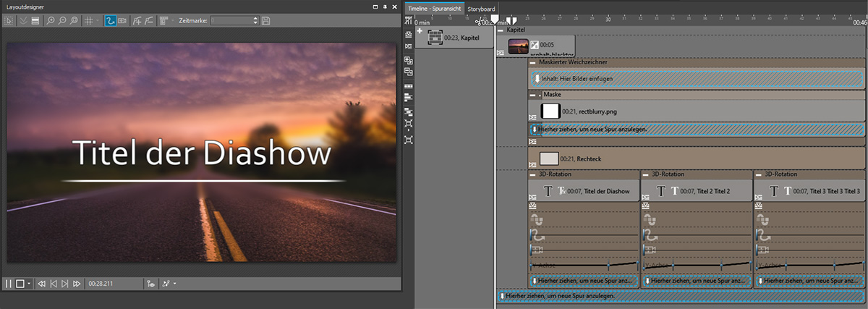Open the stop button dropdown arrow
This screenshot has width=868, height=309.
click(x=29, y=284)
